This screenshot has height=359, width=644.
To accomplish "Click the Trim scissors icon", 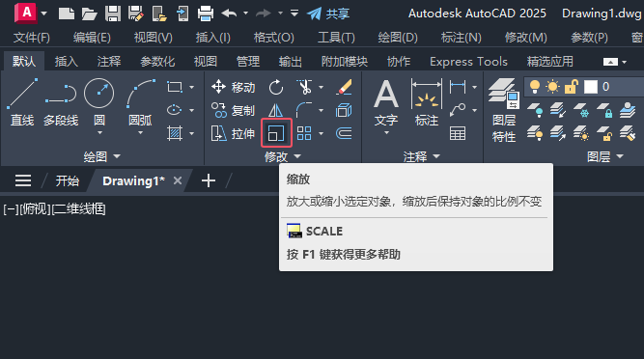I will pos(304,87).
